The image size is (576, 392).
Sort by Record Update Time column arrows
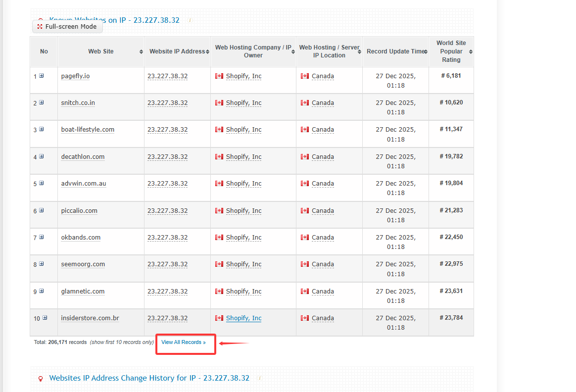(x=426, y=51)
